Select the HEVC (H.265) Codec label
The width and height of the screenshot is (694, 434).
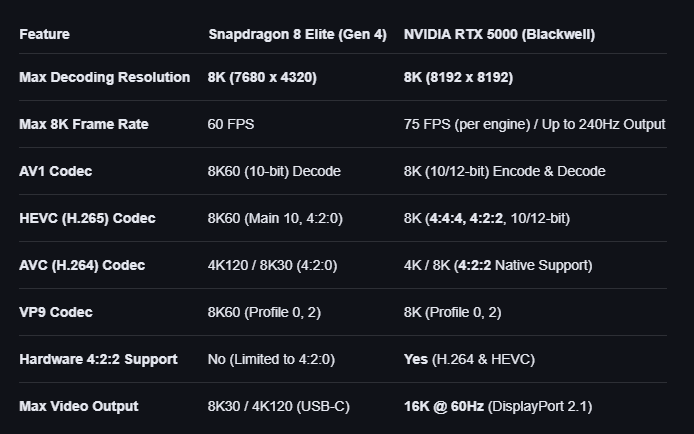[87, 218]
